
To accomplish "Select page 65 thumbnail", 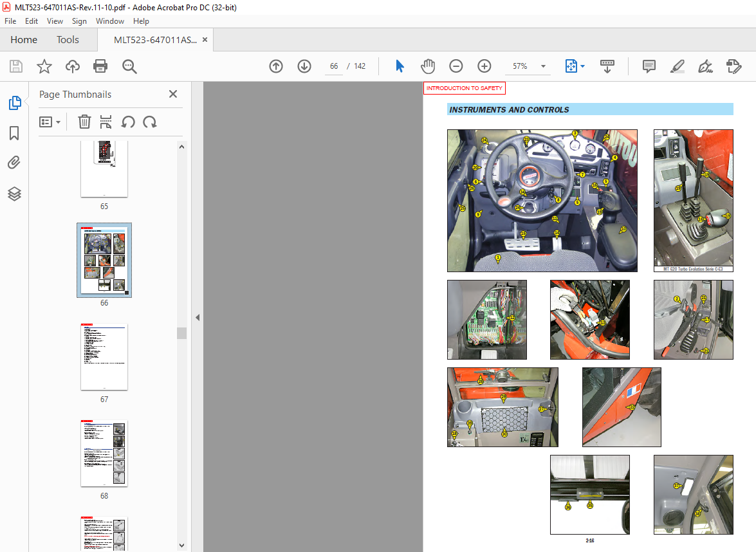I will click(104, 169).
